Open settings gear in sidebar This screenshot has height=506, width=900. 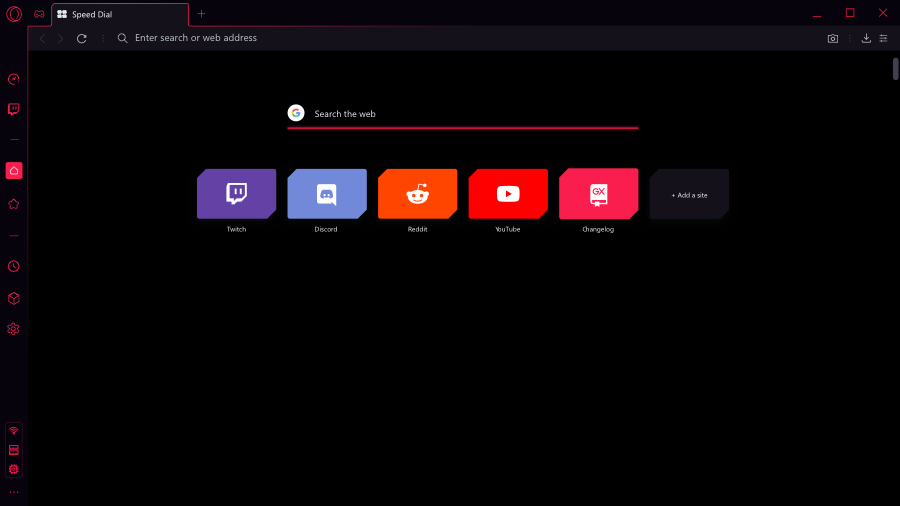coord(14,329)
